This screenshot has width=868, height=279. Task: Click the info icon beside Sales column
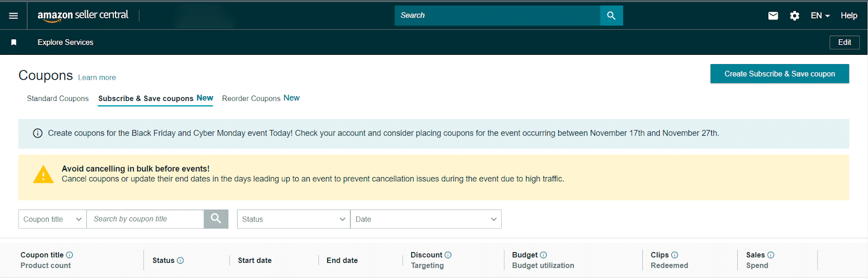(771, 255)
